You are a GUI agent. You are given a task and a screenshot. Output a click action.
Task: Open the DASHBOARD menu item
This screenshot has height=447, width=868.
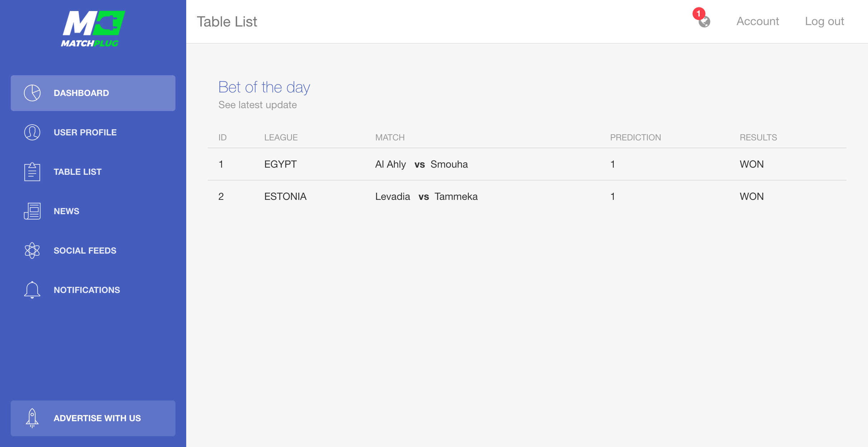coord(93,93)
